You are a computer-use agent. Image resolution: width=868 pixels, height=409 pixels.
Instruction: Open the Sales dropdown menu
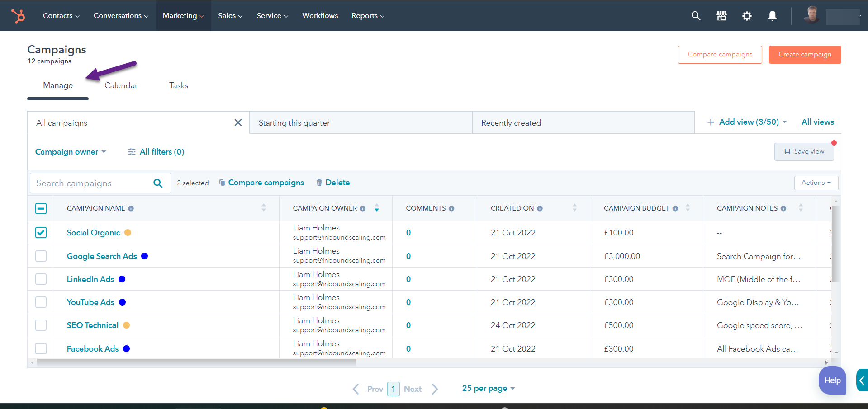[x=230, y=16]
